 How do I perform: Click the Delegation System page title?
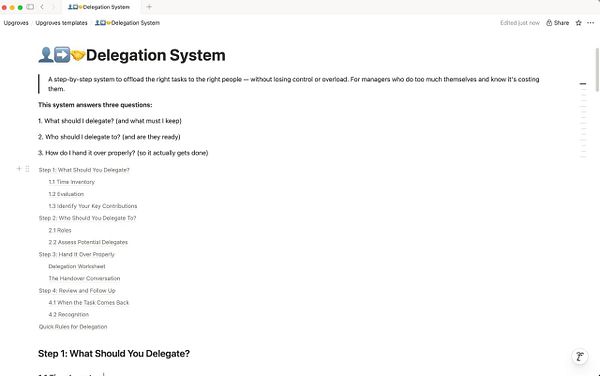155,55
